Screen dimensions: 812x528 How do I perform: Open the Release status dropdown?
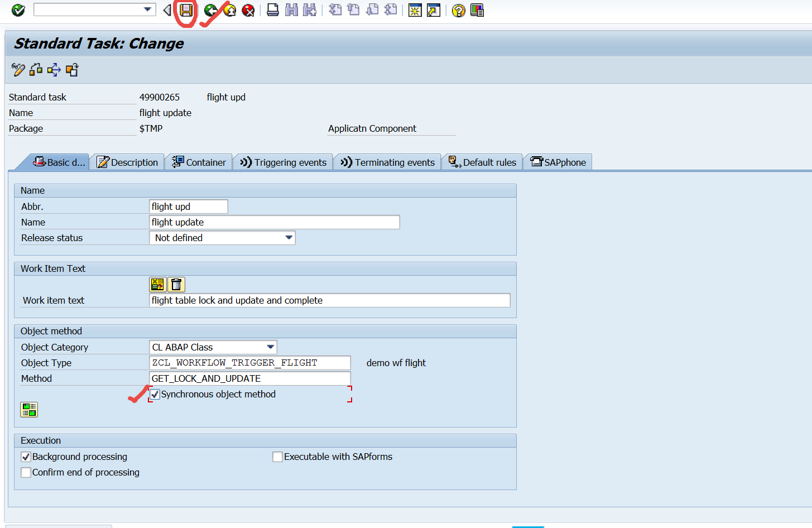pos(289,237)
